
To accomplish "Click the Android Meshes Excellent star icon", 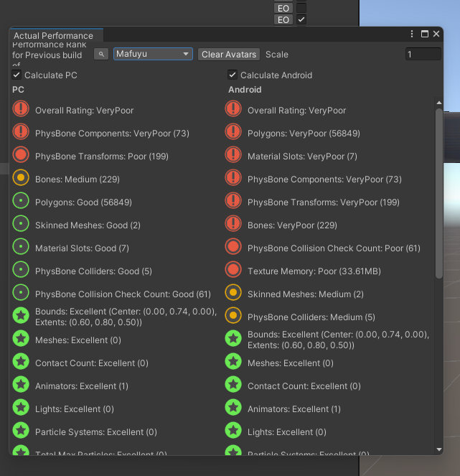I will coord(233,361).
